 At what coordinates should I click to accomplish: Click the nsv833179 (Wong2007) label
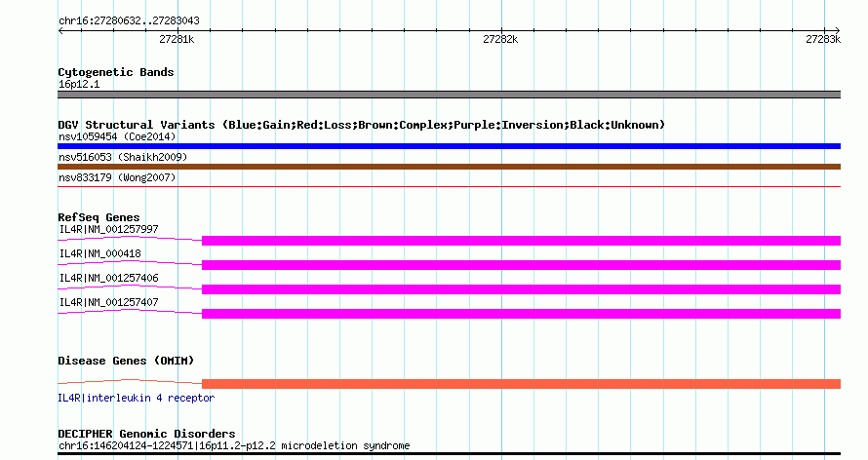[117, 177]
